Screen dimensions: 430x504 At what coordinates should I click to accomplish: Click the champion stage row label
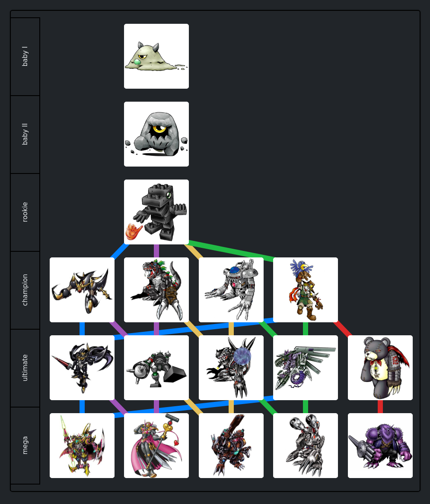(25, 290)
